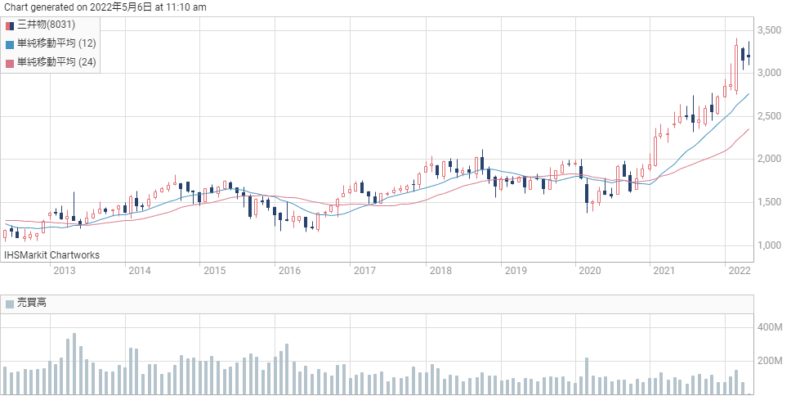Click the 2016 year axis label
Screen dimensions: 800x396
pos(289,270)
